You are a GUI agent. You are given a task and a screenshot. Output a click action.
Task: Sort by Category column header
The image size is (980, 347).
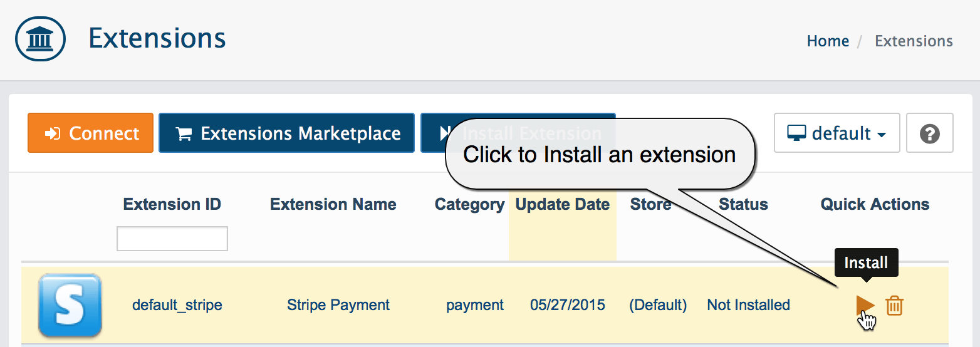[470, 204]
